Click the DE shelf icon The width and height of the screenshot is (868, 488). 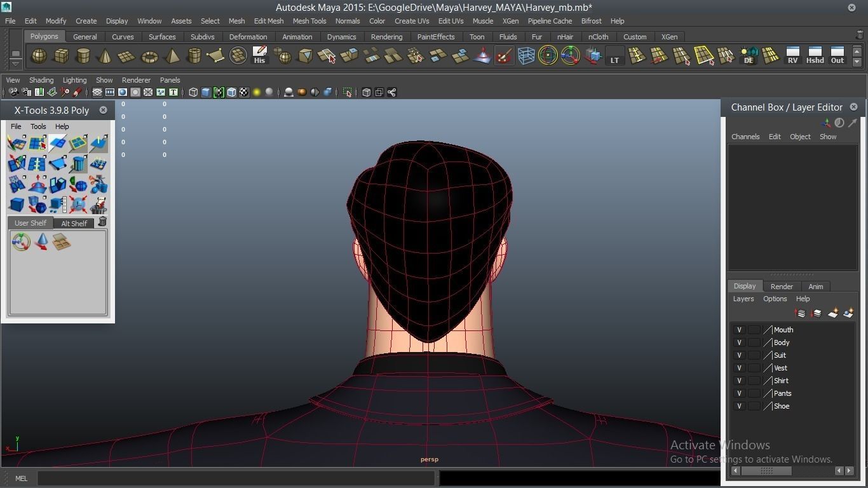click(x=749, y=56)
